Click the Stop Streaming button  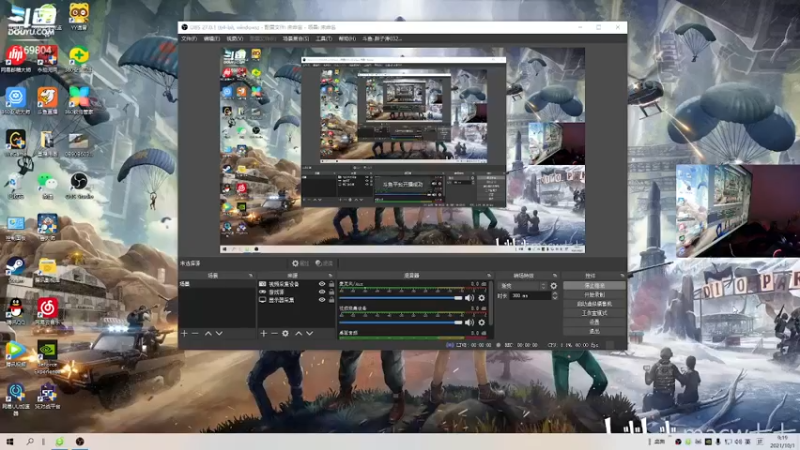[594, 286]
